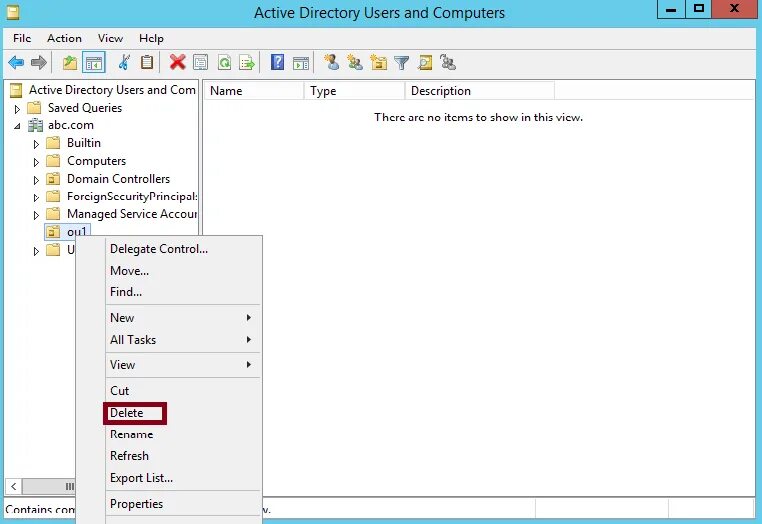
Task: Expand the Computers container
Action: (x=36, y=162)
